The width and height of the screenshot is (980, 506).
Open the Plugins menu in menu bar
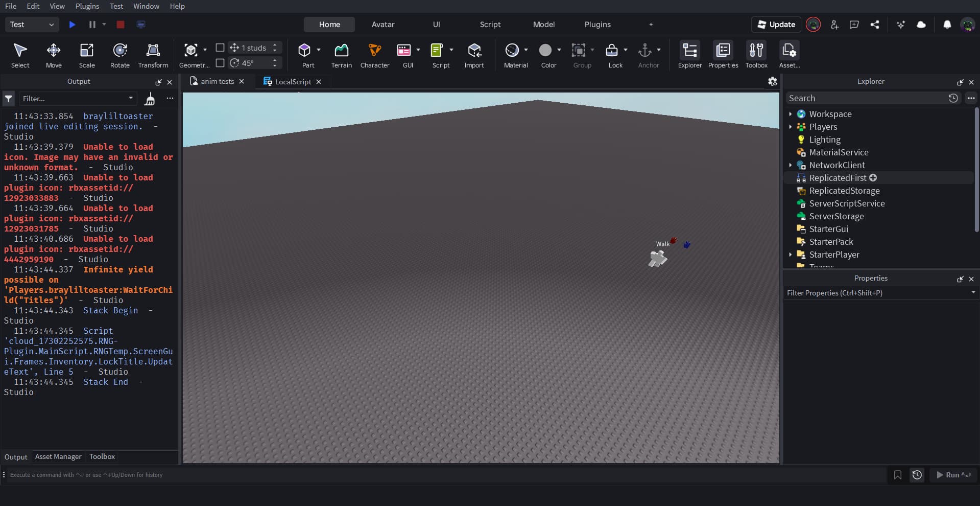87,6
